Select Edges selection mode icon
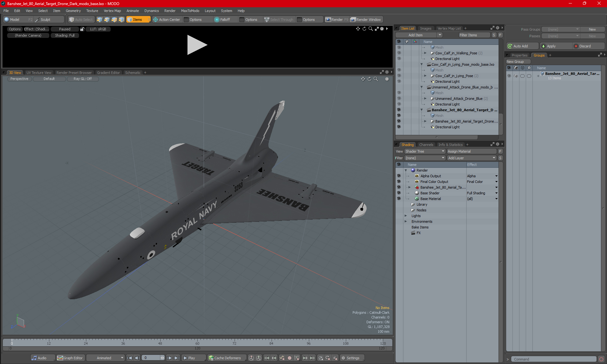The width and height of the screenshot is (607, 364). pyautogui.click(x=107, y=20)
